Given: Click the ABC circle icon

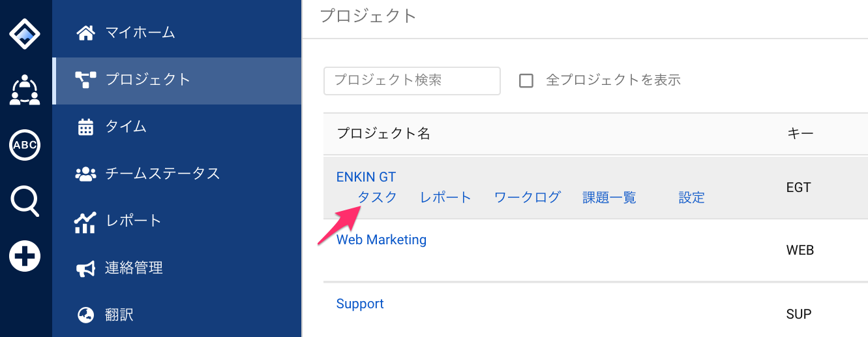Looking at the screenshot, I should pos(25,145).
